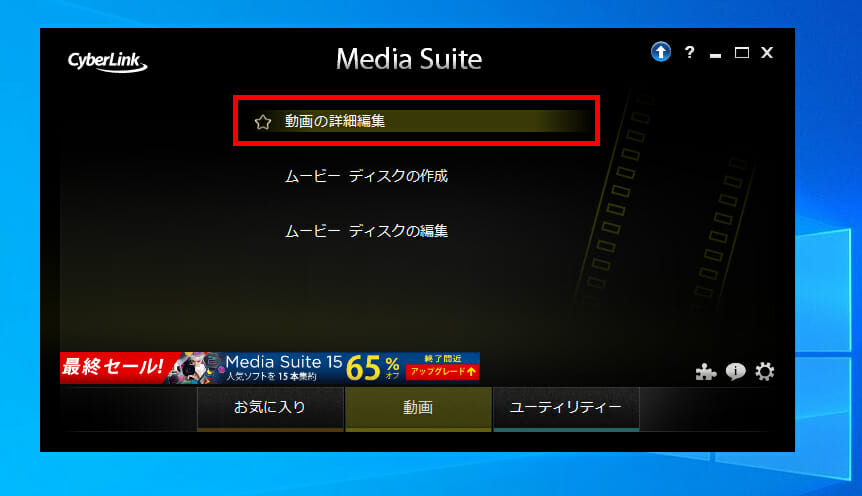Viewport: 862px width, 496px height.
Task: Maximize the Media Suite window
Action: 742,53
